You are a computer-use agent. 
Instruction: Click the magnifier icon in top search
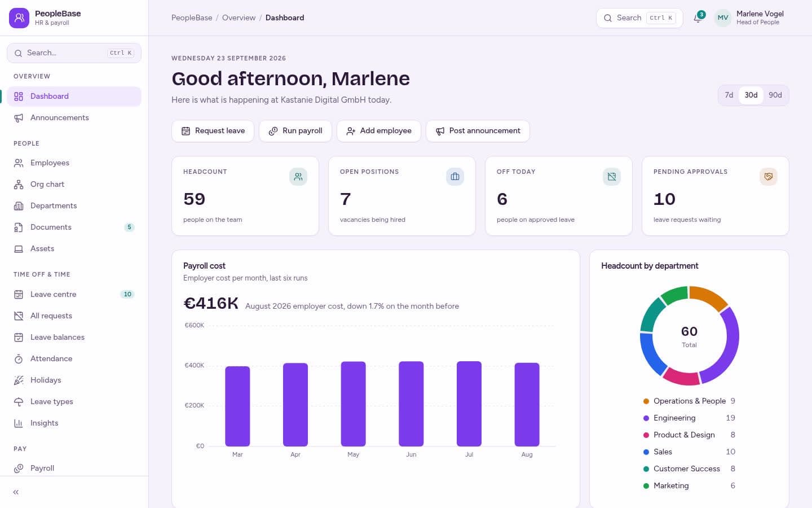(608, 18)
